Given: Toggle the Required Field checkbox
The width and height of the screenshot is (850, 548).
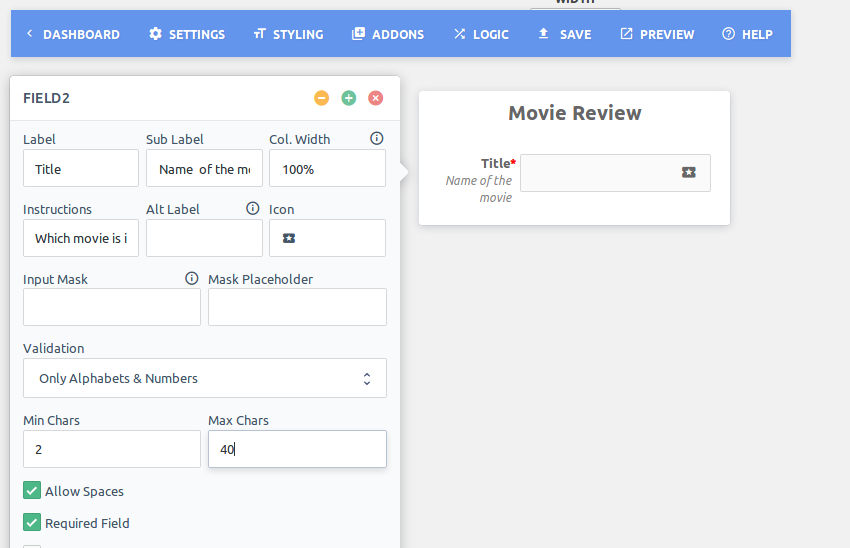Looking at the screenshot, I should [32, 523].
